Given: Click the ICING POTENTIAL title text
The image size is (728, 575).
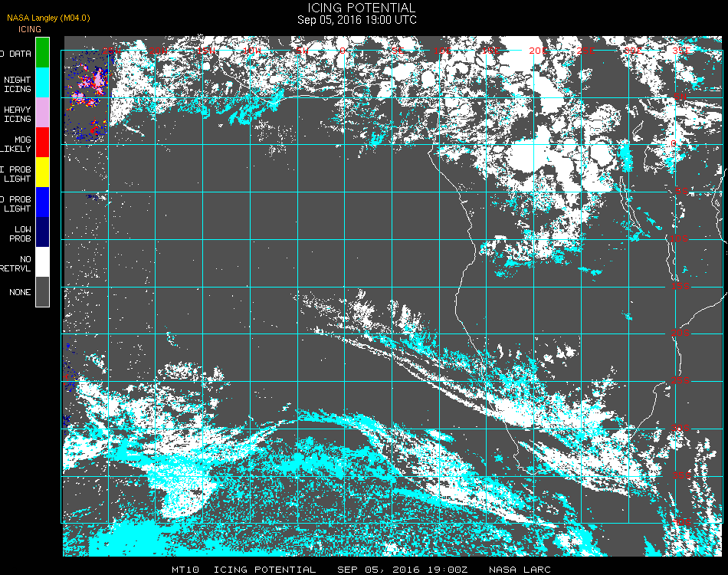Looking at the screenshot, I should (x=361, y=8).
